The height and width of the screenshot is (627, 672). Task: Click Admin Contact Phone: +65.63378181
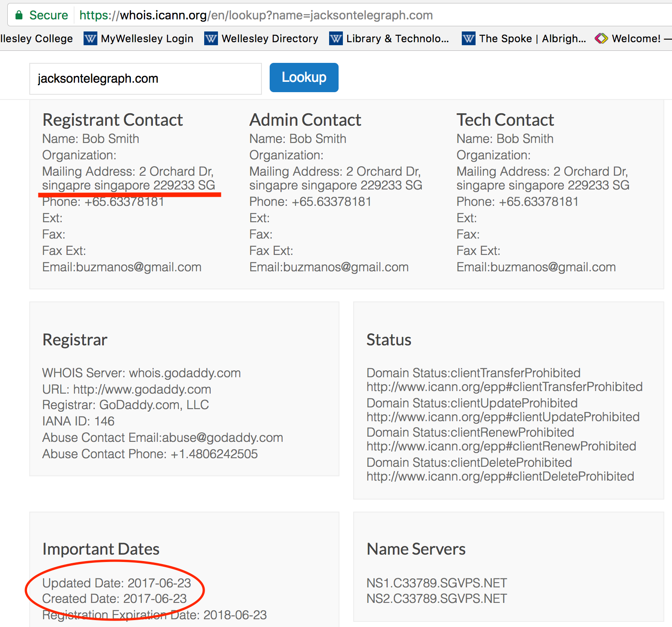(311, 202)
